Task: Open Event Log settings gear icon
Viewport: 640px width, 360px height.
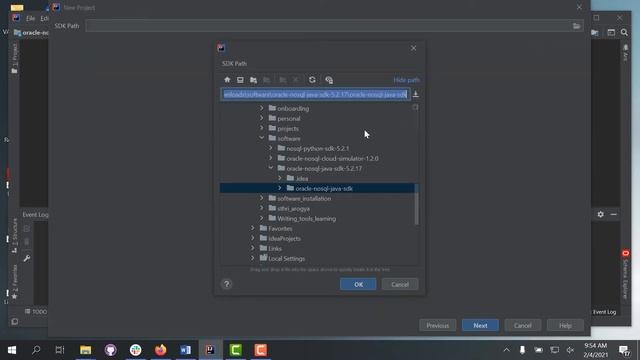Action: (x=600, y=214)
